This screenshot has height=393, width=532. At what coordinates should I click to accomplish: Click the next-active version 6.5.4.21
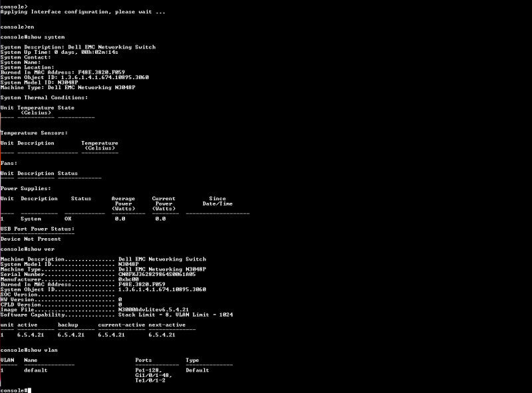[x=162, y=335]
